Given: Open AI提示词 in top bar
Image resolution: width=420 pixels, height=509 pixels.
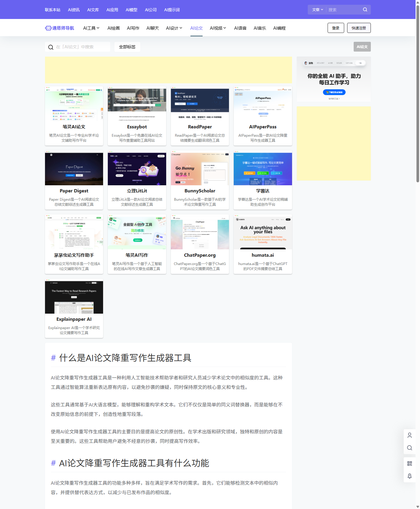Looking at the screenshot, I should pos(172,10).
